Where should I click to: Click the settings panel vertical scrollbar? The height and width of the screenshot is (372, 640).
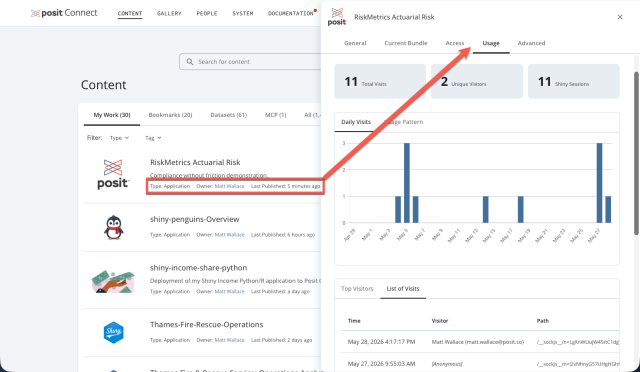636,153
